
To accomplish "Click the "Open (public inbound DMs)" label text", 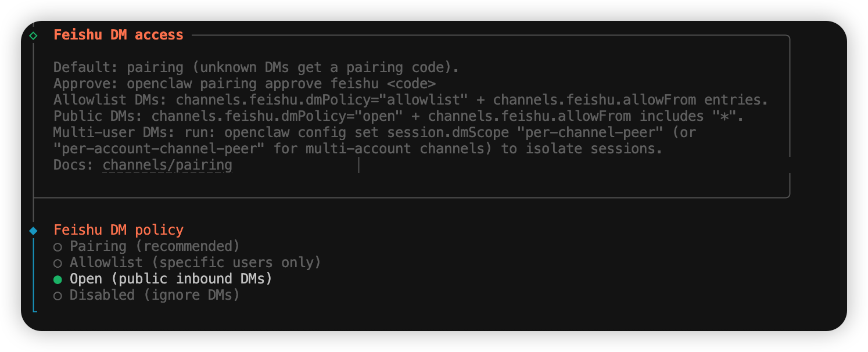I will (x=171, y=279).
